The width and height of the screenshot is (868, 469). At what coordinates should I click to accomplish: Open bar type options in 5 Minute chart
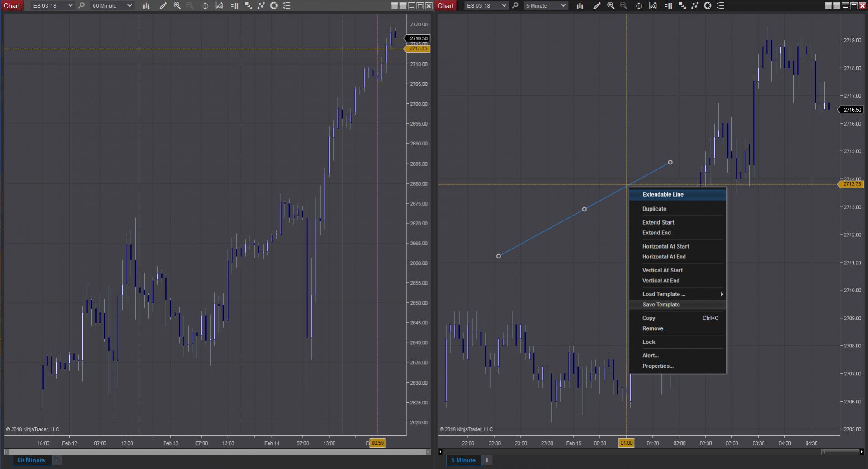pos(580,6)
